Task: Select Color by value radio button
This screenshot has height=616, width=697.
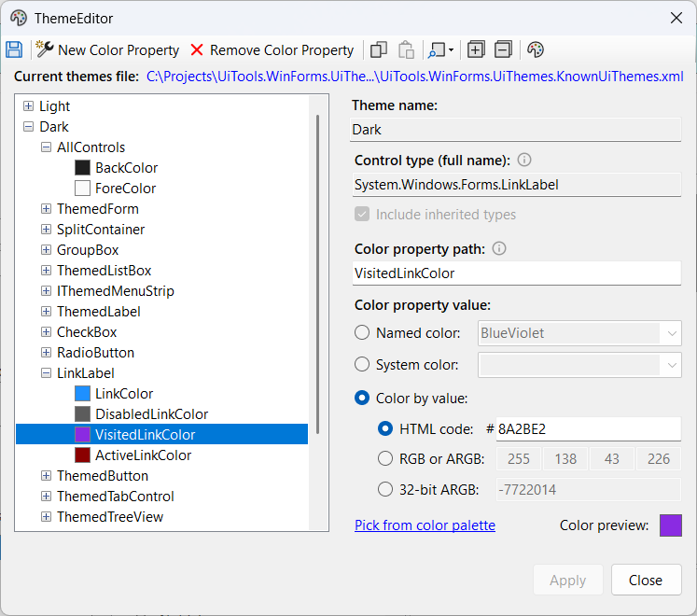Action: click(x=362, y=398)
